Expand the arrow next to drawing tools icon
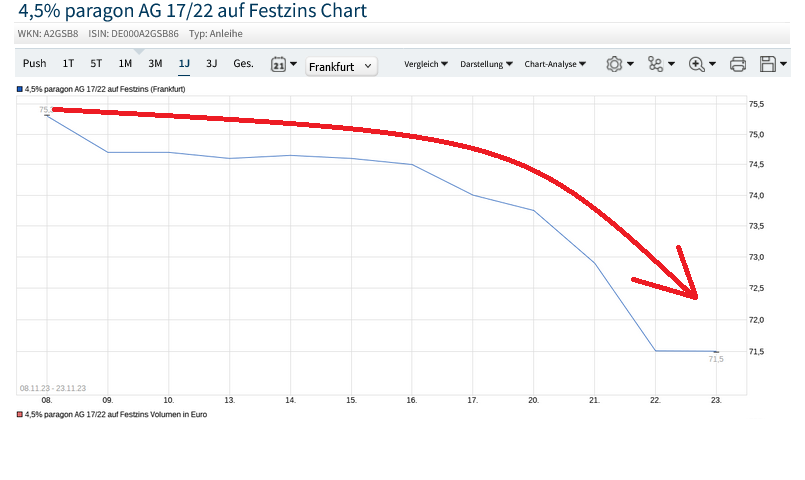This screenshot has height=480, width=805. [x=671, y=64]
